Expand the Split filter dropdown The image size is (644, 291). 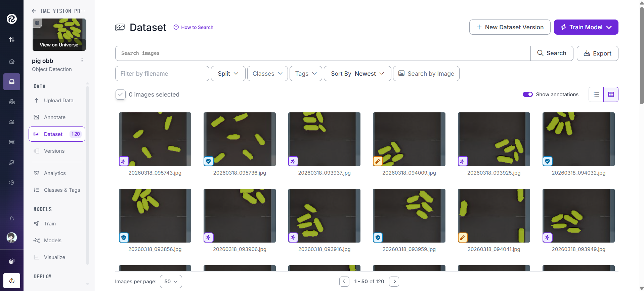pyautogui.click(x=228, y=74)
